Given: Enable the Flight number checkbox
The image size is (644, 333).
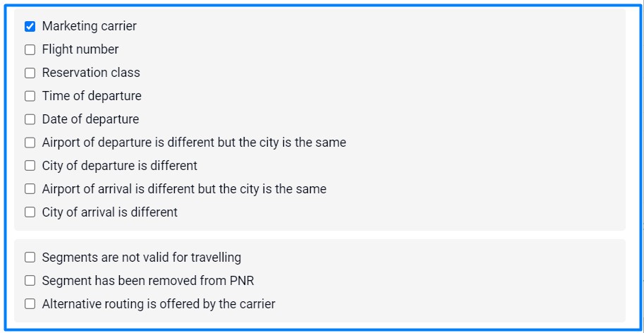Looking at the screenshot, I should 30,50.
